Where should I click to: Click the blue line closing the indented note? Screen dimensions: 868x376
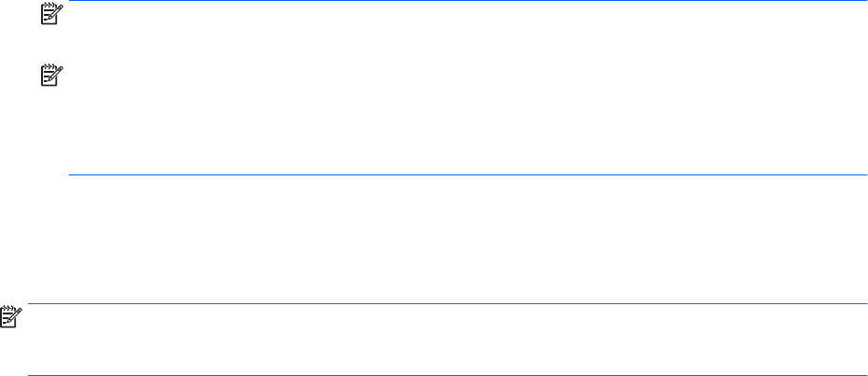click(467, 174)
